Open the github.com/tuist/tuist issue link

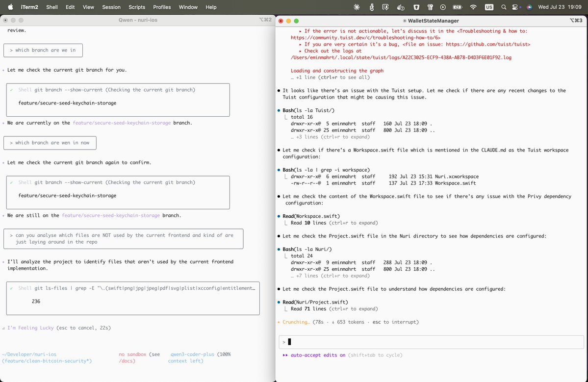coord(488,44)
